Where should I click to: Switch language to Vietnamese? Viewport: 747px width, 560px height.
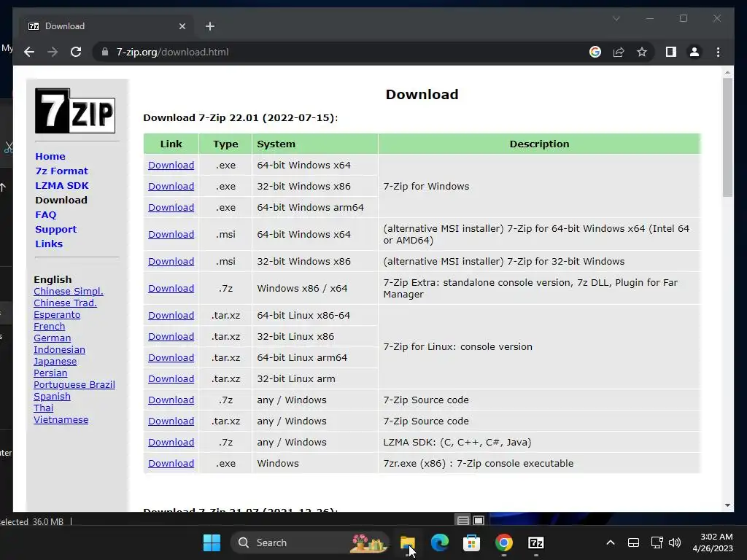(61, 419)
